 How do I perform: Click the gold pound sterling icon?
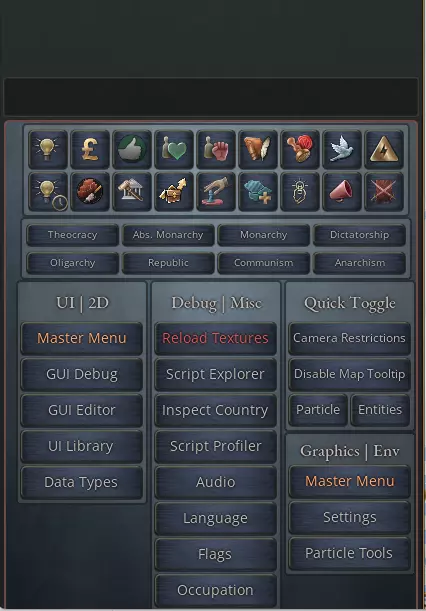pyautogui.click(x=90, y=150)
